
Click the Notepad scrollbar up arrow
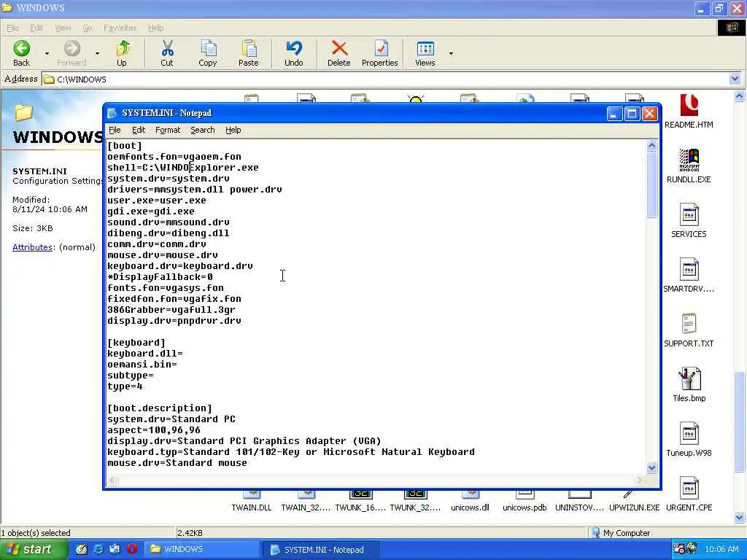tap(651, 146)
